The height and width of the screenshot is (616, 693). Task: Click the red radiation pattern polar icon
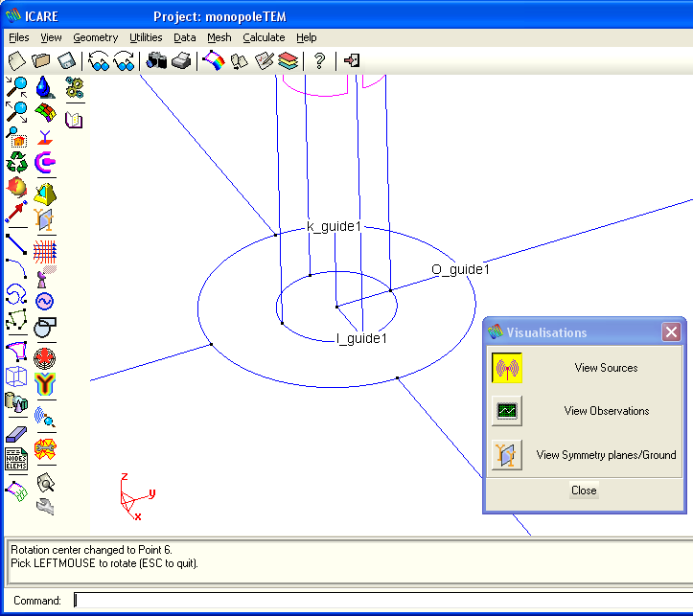(x=45, y=358)
